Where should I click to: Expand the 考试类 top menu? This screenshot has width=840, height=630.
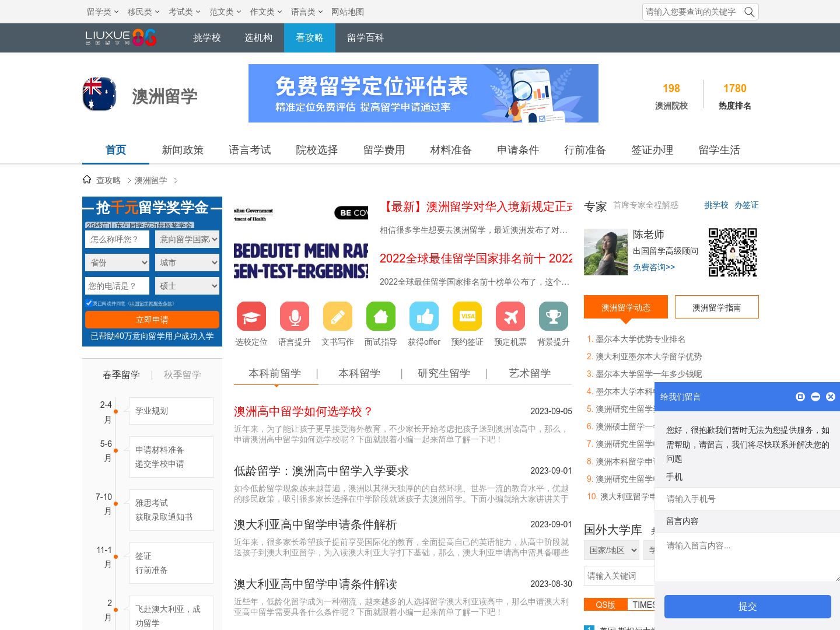[184, 12]
